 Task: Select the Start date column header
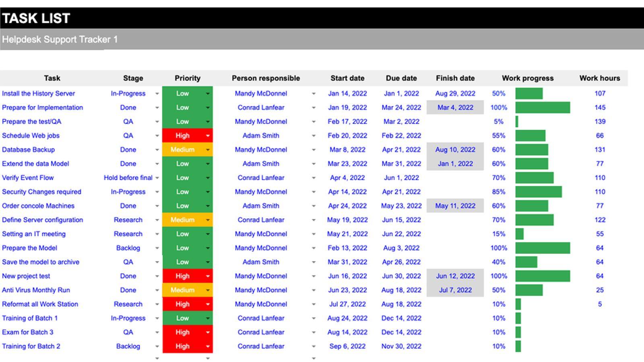347,78
